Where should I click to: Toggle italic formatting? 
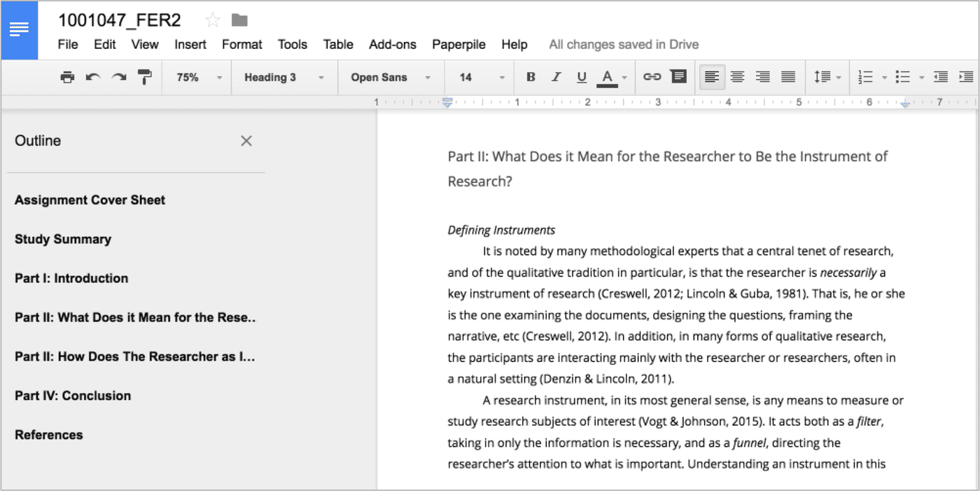pyautogui.click(x=556, y=77)
